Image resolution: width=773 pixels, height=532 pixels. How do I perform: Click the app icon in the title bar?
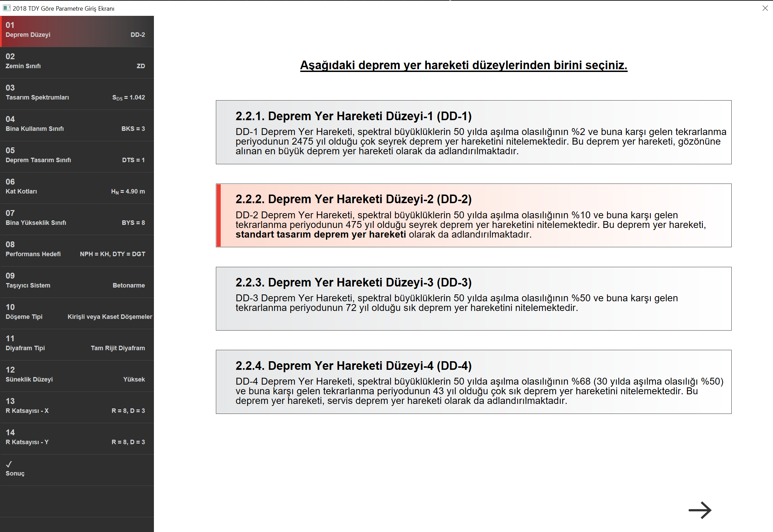(x=6, y=8)
